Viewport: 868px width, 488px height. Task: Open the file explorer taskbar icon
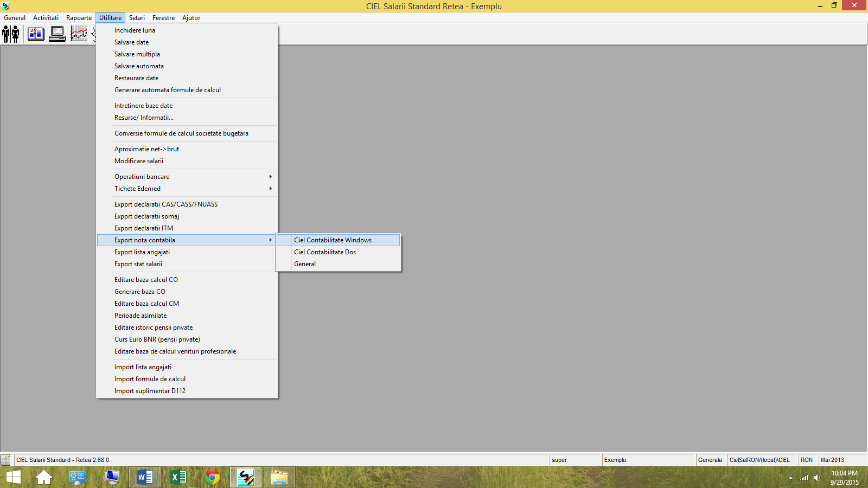click(x=279, y=477)
